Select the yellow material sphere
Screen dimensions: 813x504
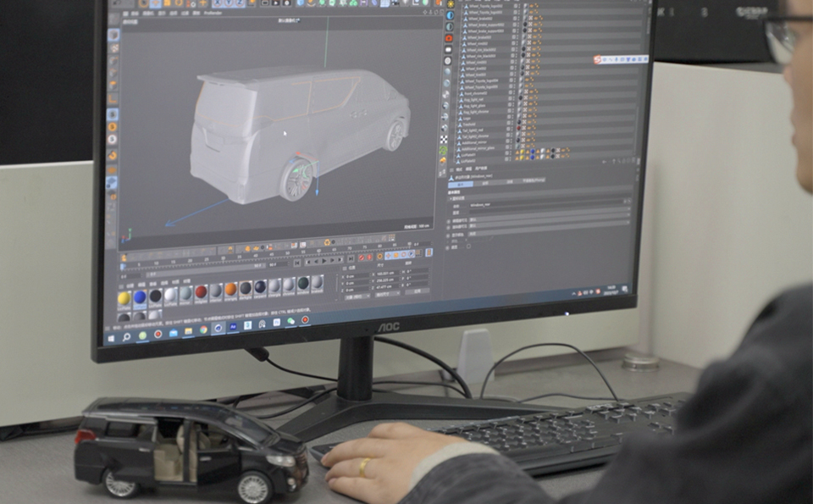pos(124,298)
